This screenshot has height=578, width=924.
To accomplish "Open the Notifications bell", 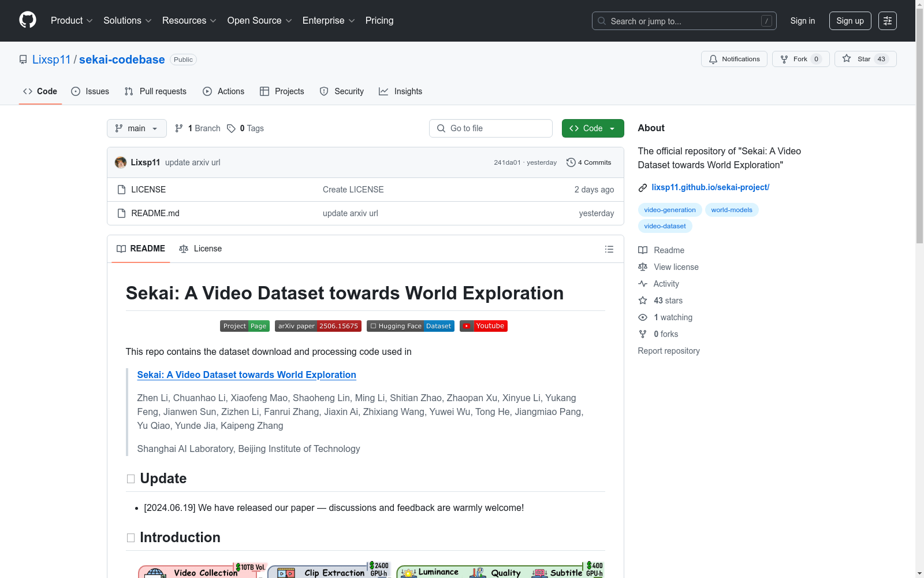I will [713, 59].
